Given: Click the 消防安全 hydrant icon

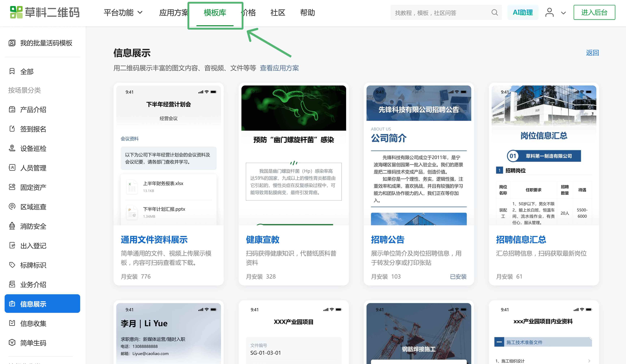Looking at the screenshot, I should [12, 226].
